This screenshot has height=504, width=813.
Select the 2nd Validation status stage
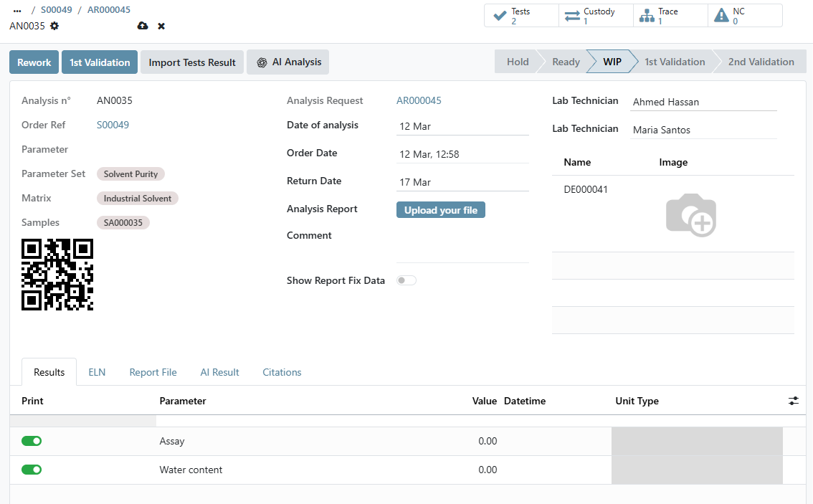[761, 62]
